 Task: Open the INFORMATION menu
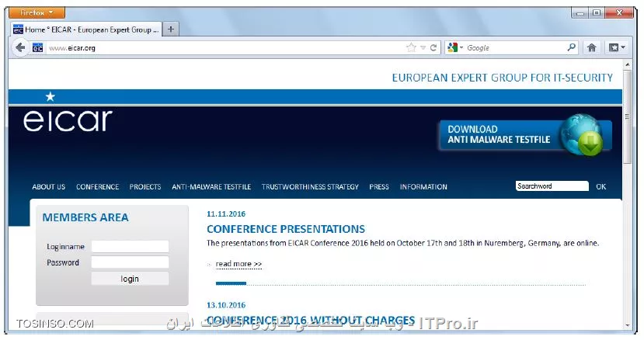point(423,187)
